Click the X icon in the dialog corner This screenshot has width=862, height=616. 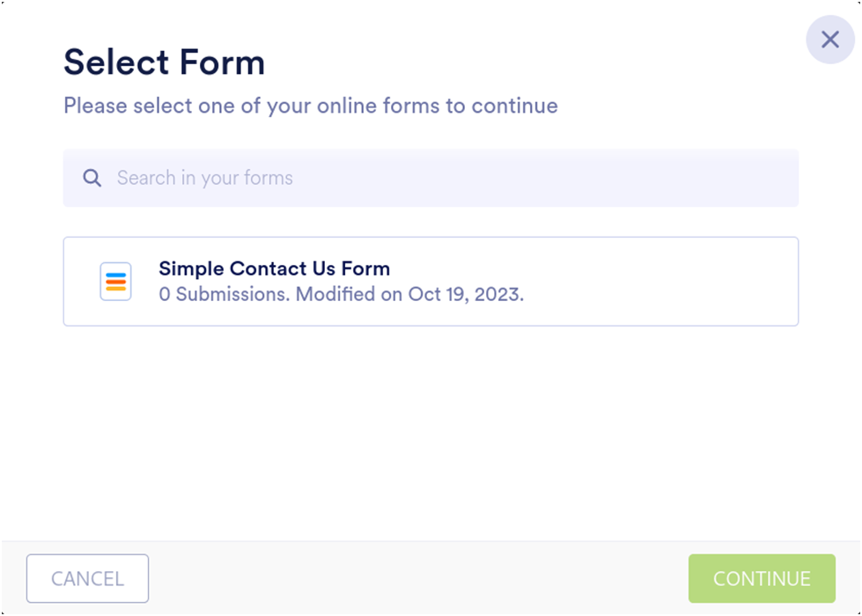point(829,40)
